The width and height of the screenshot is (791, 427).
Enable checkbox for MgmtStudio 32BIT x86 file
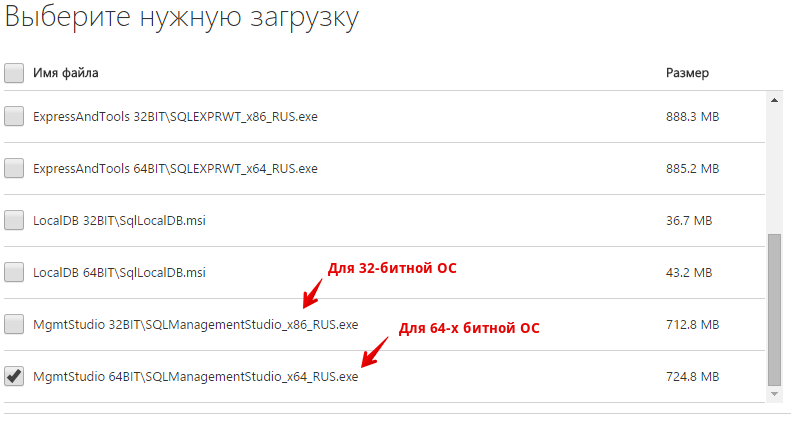coord(14,324)
